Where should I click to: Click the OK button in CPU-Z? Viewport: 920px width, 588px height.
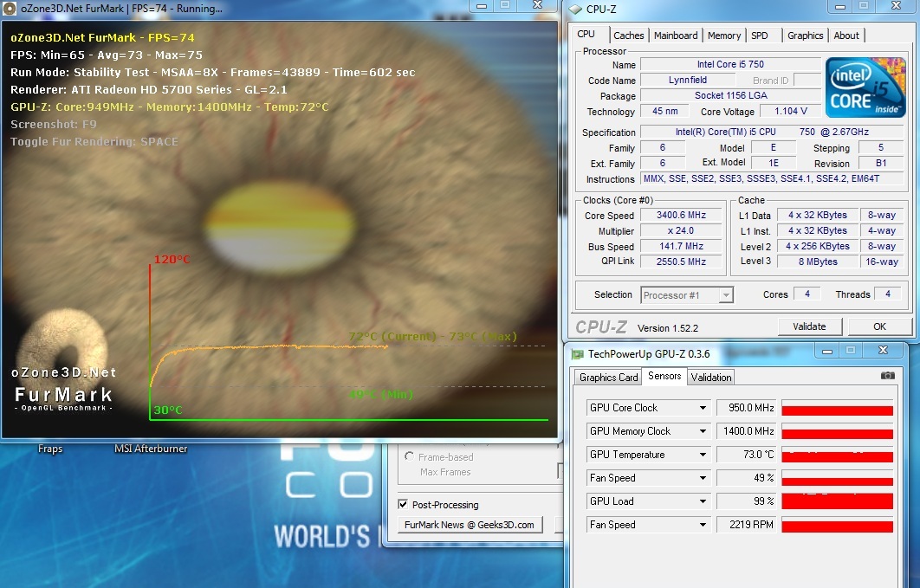click(x=879, y=326)
